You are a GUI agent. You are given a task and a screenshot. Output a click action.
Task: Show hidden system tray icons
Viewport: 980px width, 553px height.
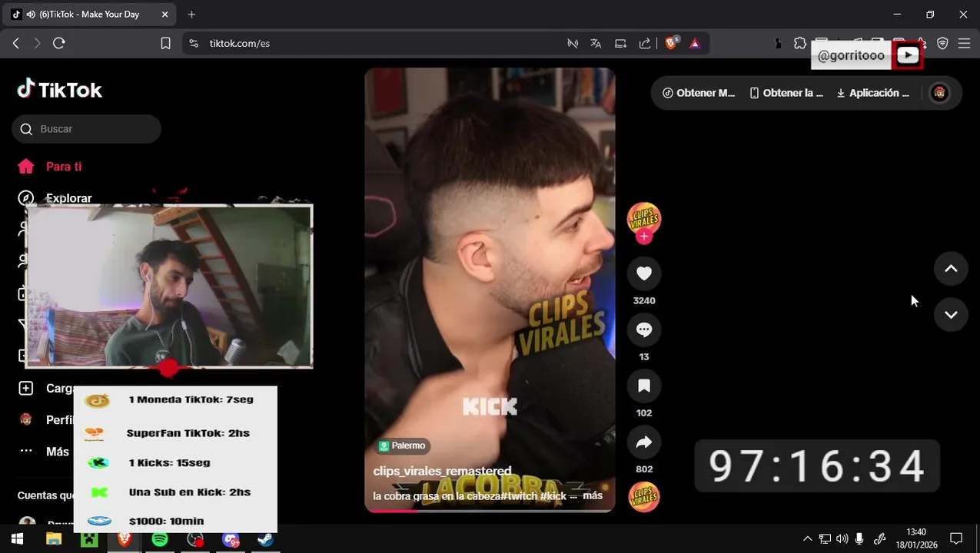pyautogui.click(x=808, y=539)
